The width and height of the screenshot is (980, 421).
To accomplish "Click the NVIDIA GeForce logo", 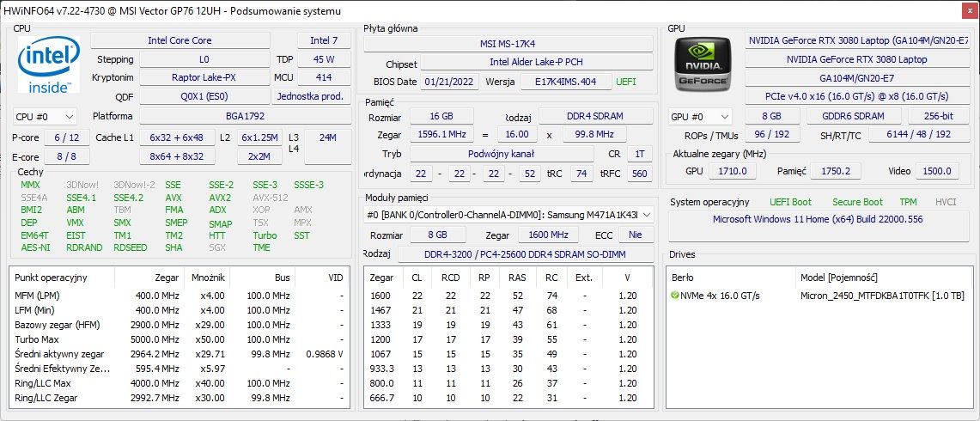I will point(703,64).
